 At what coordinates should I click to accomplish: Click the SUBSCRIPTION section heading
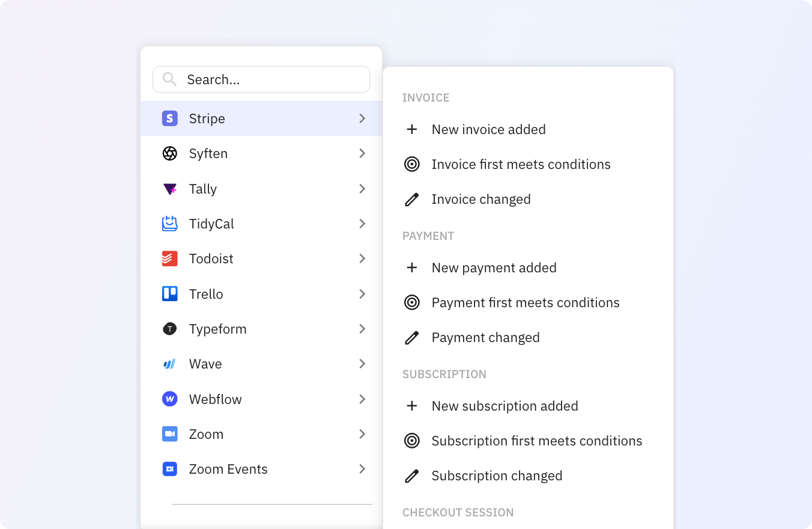444,374
